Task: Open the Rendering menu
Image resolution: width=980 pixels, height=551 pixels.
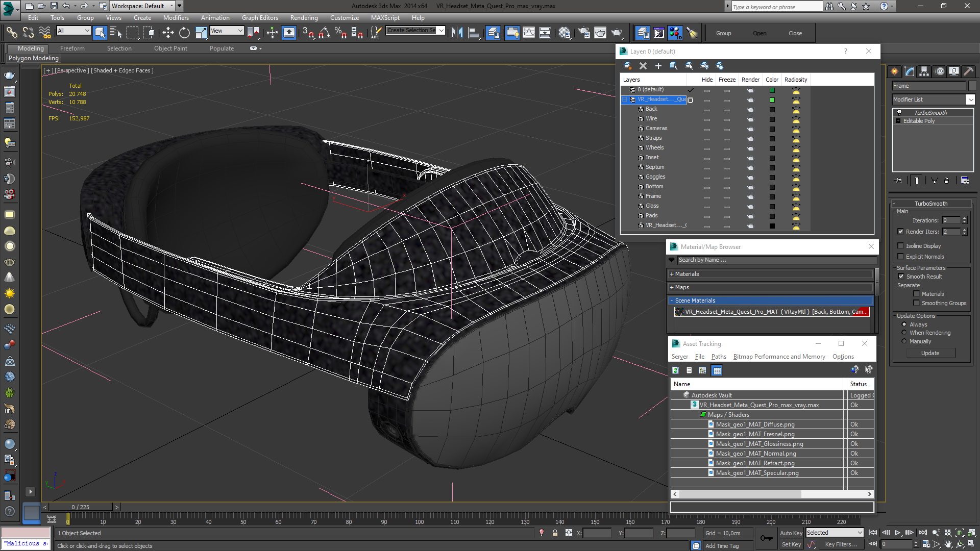Action: (x=304, y=18)
